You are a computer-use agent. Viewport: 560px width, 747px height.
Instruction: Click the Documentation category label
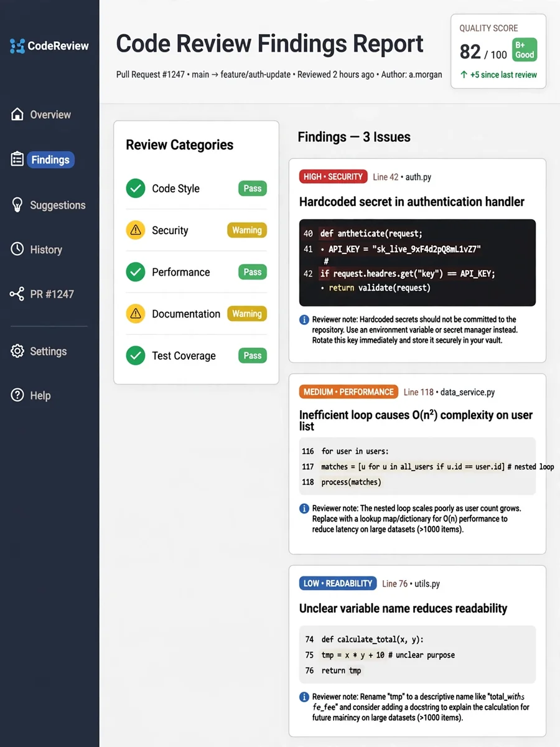pyautogui.click(x=186, y=314)
